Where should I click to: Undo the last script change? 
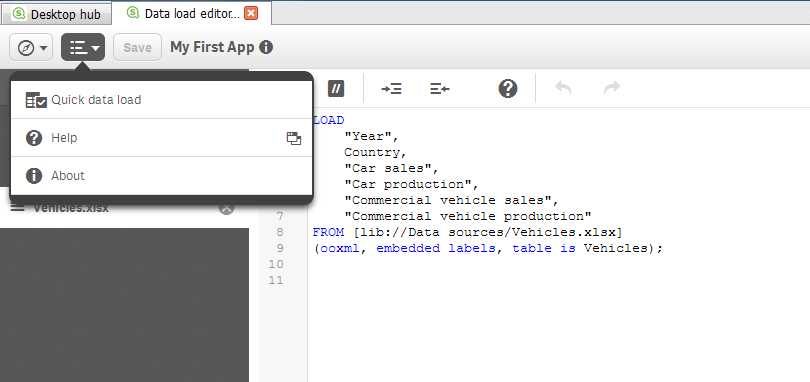pyautogui.click(x=563, y=88)
